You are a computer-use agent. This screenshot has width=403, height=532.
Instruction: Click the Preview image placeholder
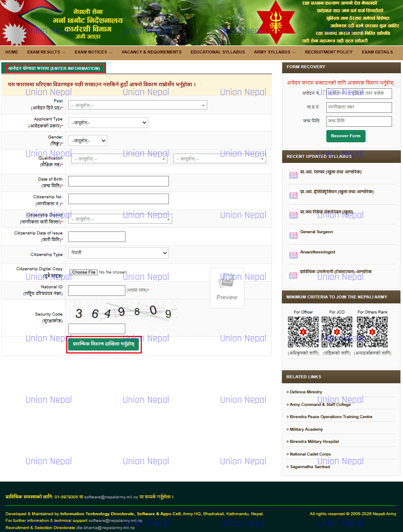click(227, 288)
